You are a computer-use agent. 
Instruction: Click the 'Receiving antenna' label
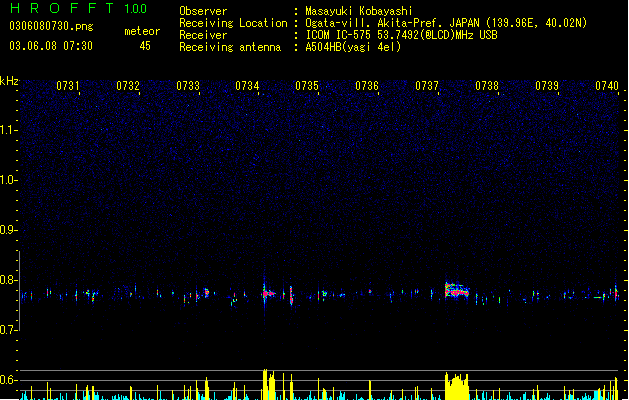click(x=230, y=47)
